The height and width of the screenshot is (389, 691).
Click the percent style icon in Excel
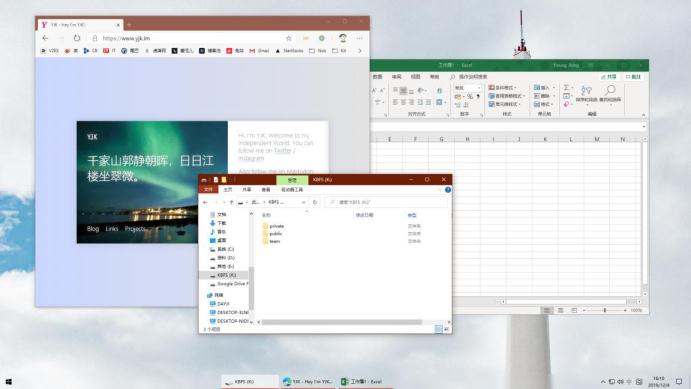[x=470, y=96]
